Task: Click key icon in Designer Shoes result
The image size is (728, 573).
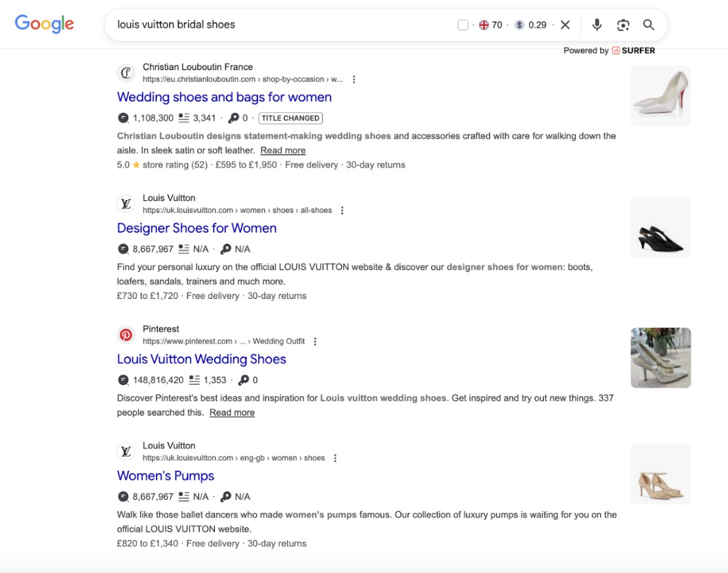Action: coord(226,249)
